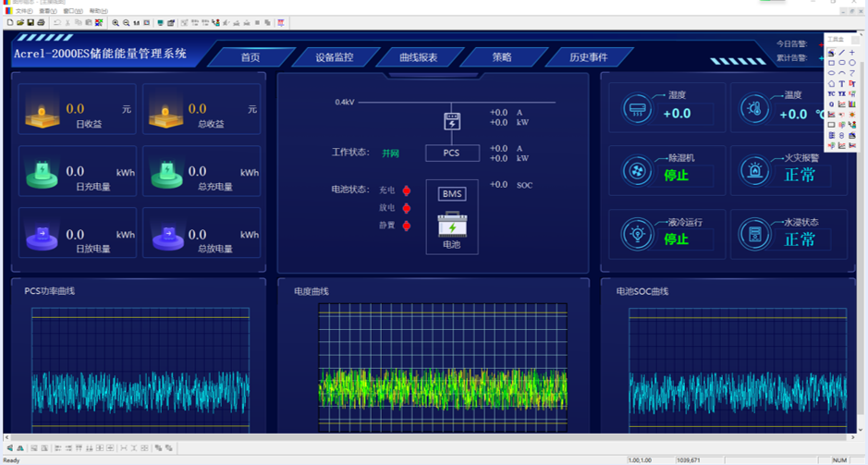Click the 日收益 value card
This screenshot has height=465, width=868.
(77, 109)
